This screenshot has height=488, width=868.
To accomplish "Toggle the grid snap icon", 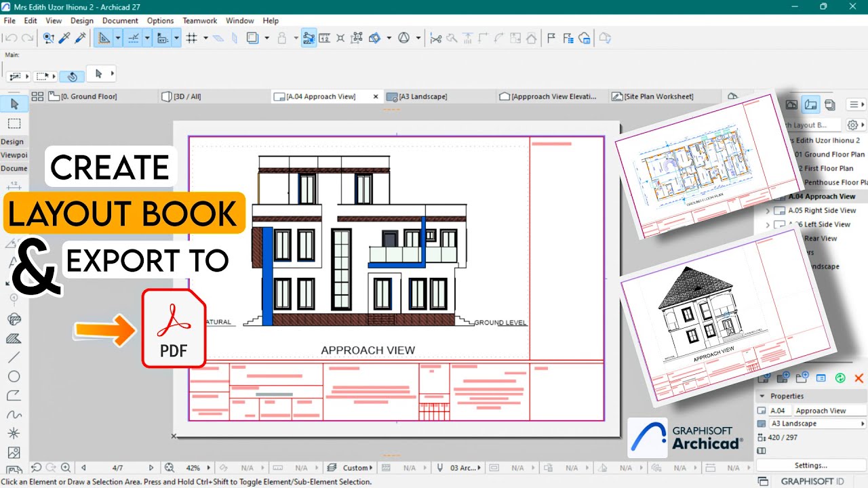I will pyautogui.click(x=192, y=38).
